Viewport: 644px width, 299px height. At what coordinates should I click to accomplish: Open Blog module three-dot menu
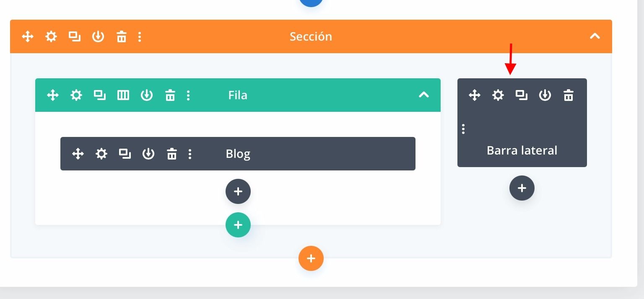coord(190,154)
